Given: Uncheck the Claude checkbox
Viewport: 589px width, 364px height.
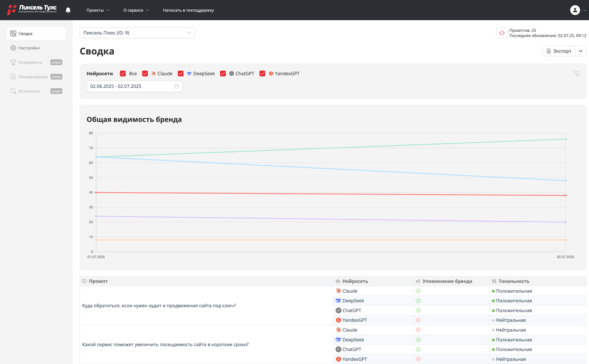Looking at the screenshot, I should (145, 74).
